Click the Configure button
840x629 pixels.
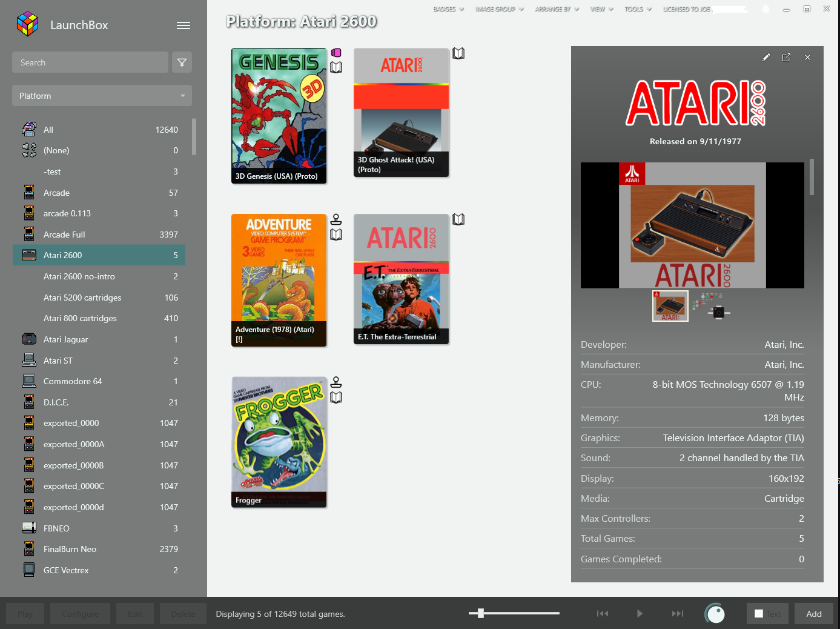(80, 614)
